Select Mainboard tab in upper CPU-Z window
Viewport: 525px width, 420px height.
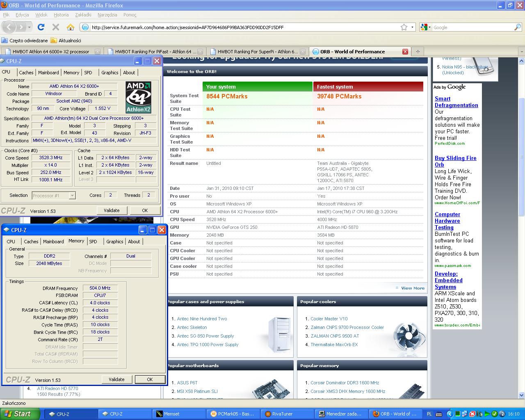click(48, 73)
